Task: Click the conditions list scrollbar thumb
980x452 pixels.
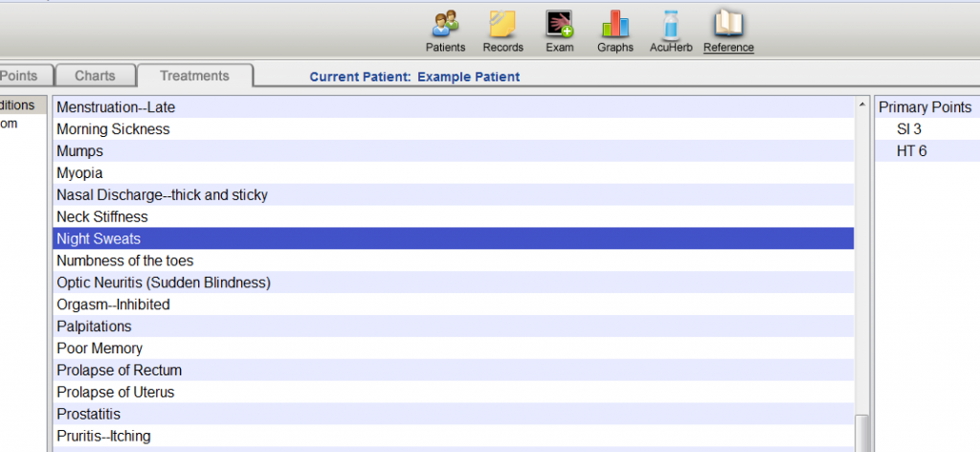Action: [862, 433]
